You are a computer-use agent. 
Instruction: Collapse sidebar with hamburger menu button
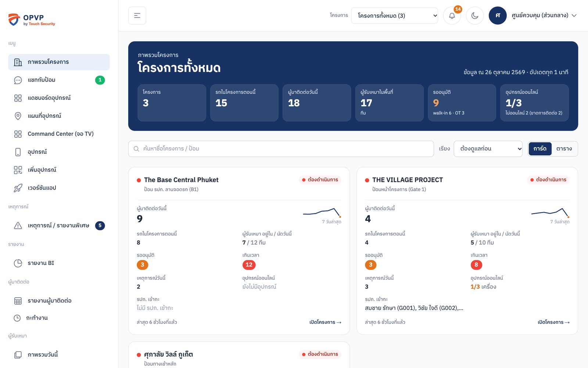[137, 15]
